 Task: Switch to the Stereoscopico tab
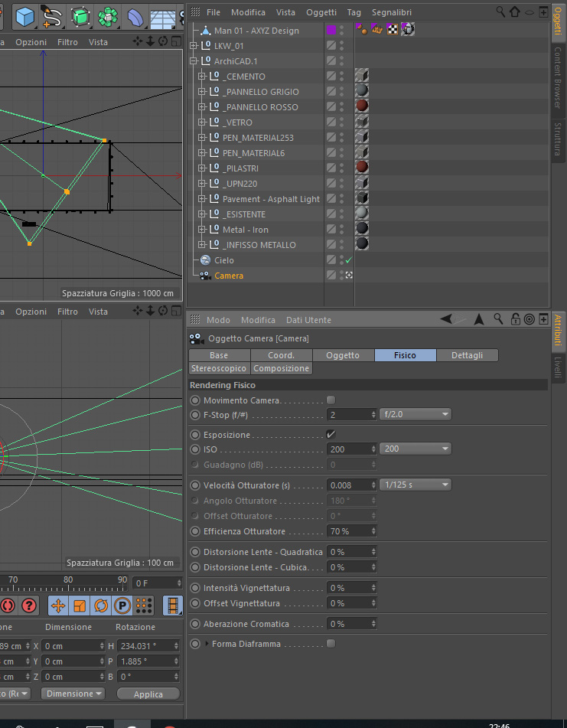tap(219, 368)
